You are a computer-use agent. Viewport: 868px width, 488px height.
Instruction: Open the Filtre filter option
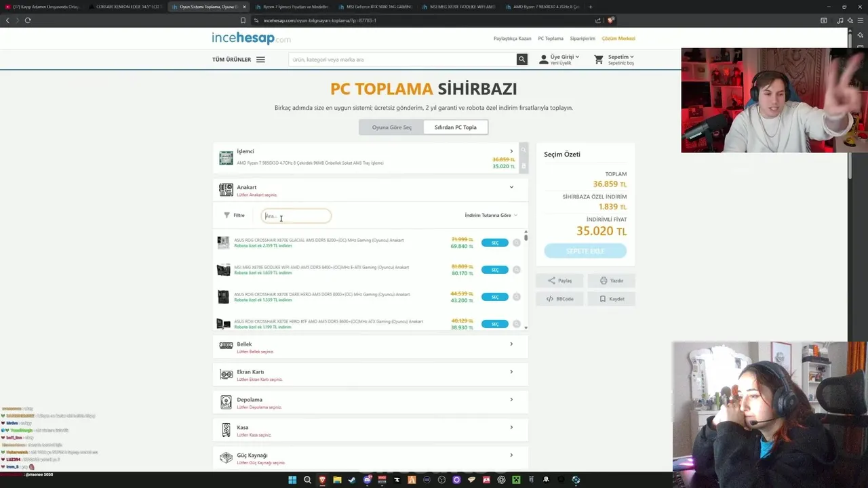pyautogui.click(x=234, y=216)
